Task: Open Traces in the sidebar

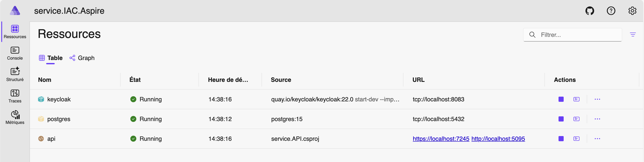Action: point(15,96)
